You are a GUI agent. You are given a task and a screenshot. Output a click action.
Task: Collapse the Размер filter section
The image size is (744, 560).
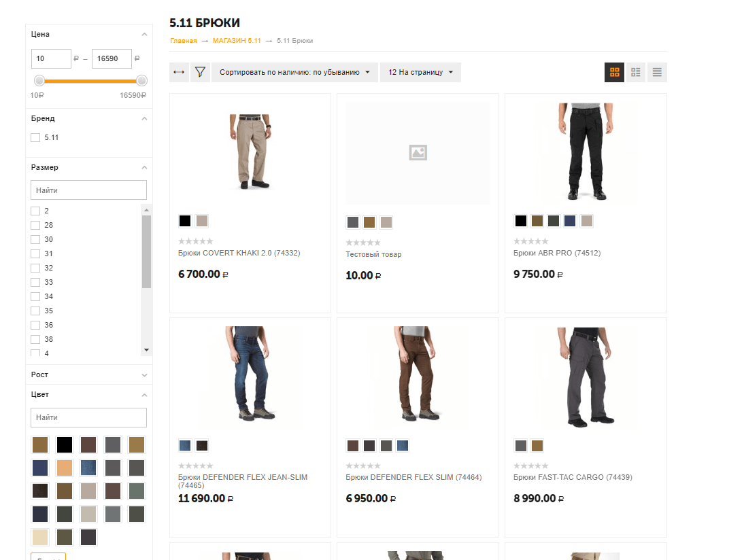point(144,167)
